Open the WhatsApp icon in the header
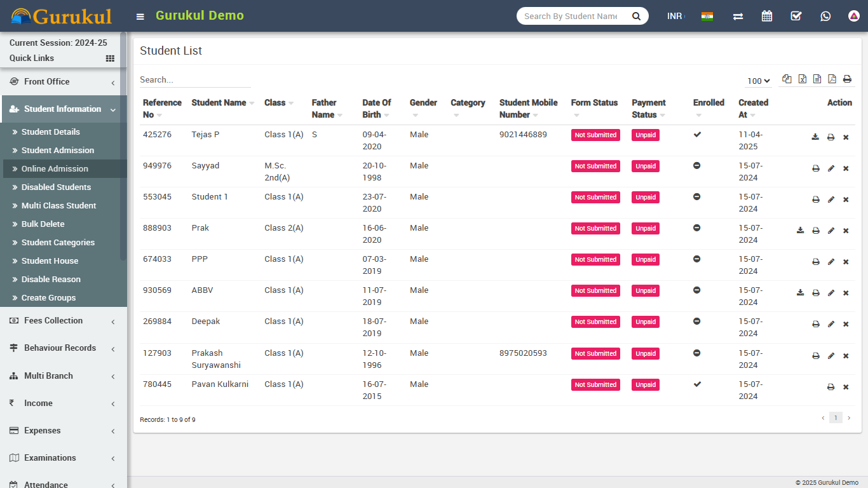 pyautogui.click(x=825, y=16)
